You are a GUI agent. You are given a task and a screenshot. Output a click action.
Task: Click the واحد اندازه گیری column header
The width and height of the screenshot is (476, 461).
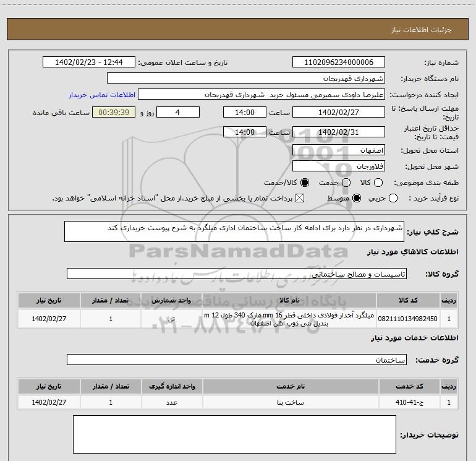(x=172, y=386)
